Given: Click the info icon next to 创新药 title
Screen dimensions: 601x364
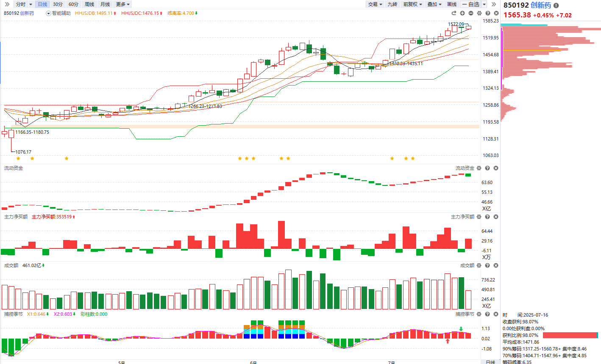Looking at the screenshot, I should [556, 6].
